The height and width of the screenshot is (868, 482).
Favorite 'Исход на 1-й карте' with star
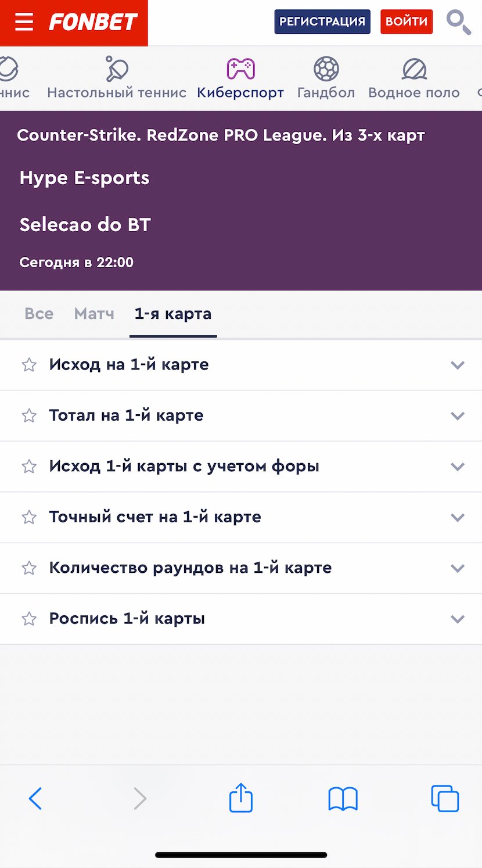tap(29, 365)
